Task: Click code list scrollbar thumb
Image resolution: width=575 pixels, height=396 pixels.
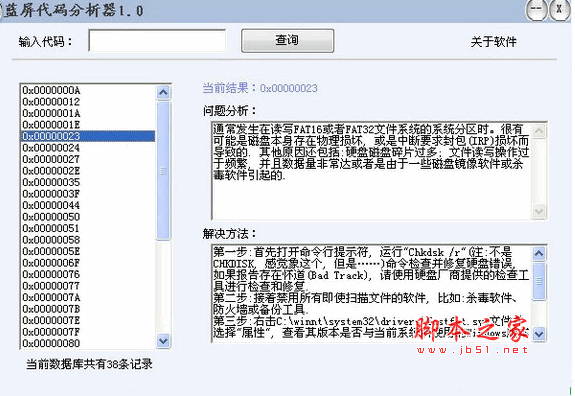Action: tap(163, 171)
